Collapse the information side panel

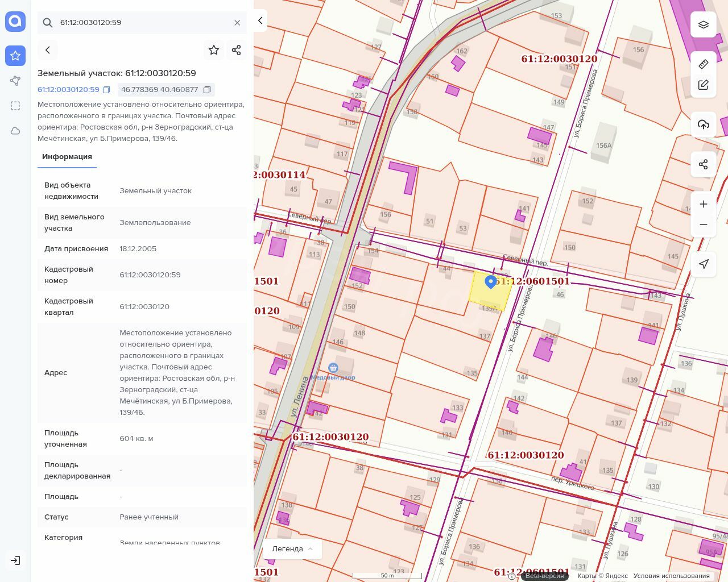[260, 20]
